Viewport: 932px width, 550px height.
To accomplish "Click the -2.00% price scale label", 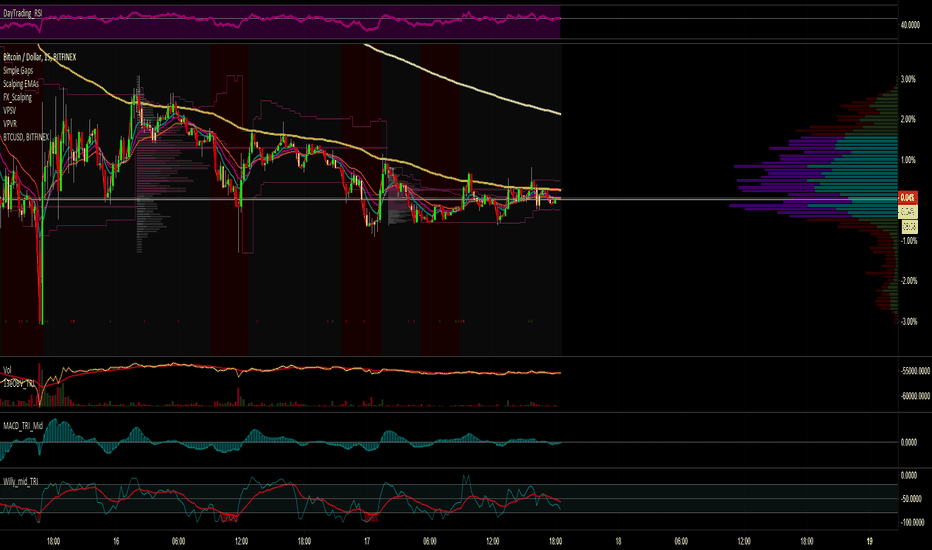I will 909,281.
